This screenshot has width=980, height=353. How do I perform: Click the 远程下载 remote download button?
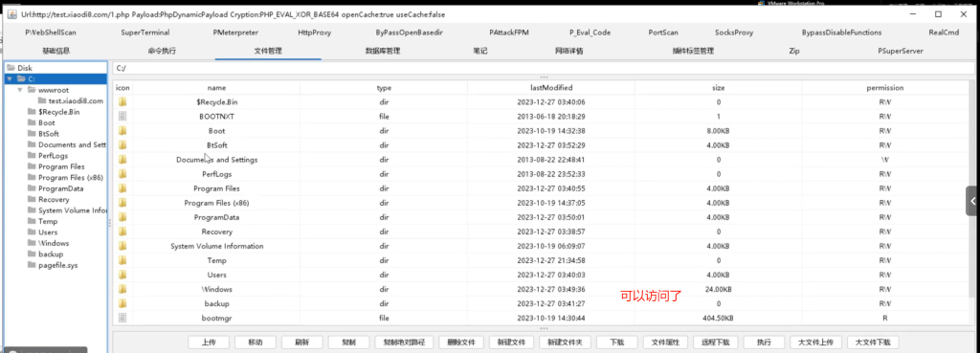point(716,342)
